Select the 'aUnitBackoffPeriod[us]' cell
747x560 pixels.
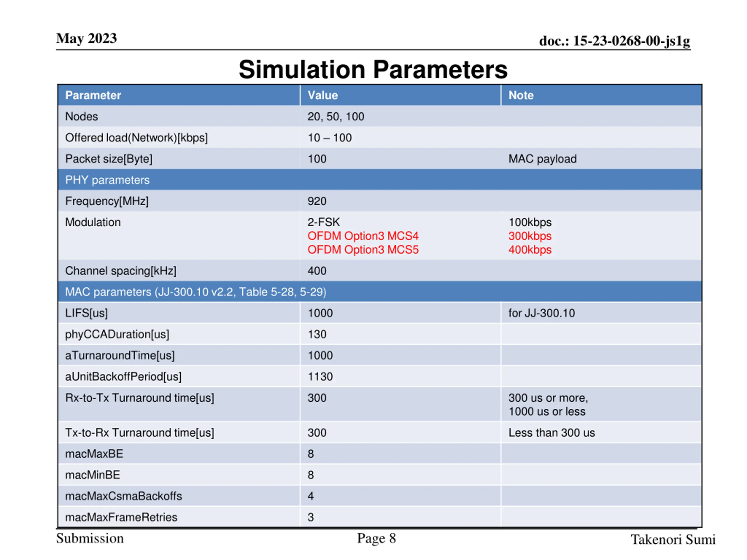(179, 376)
